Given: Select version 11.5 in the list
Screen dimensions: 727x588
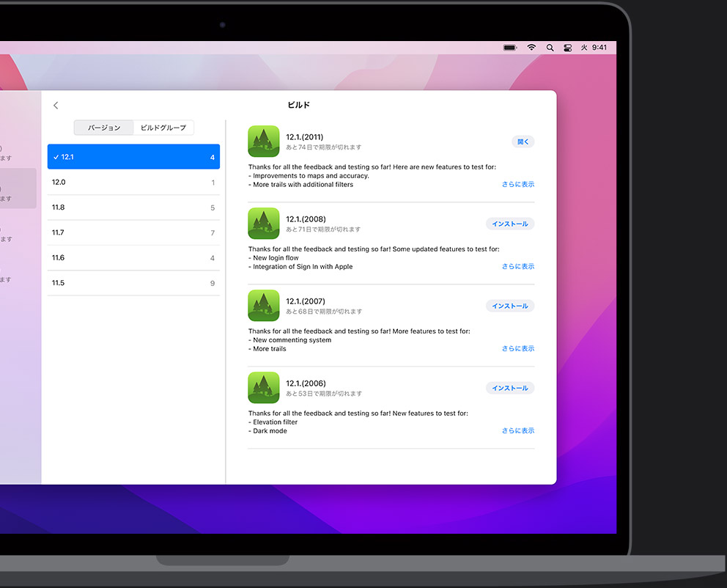Looking at the screenshot, I should (x=133, y=283).
